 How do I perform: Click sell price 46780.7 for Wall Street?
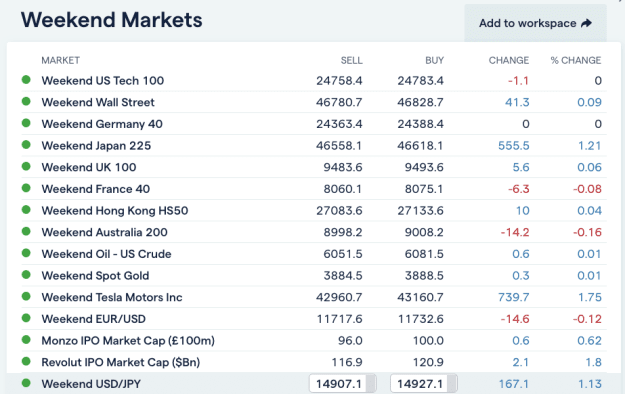[x=339, y=102]
